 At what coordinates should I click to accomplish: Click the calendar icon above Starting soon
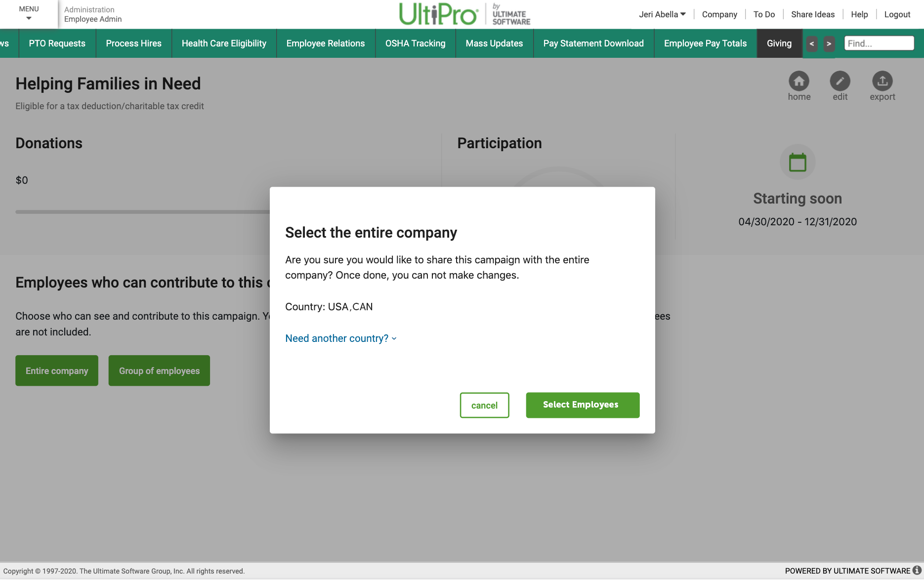point(798,162)
